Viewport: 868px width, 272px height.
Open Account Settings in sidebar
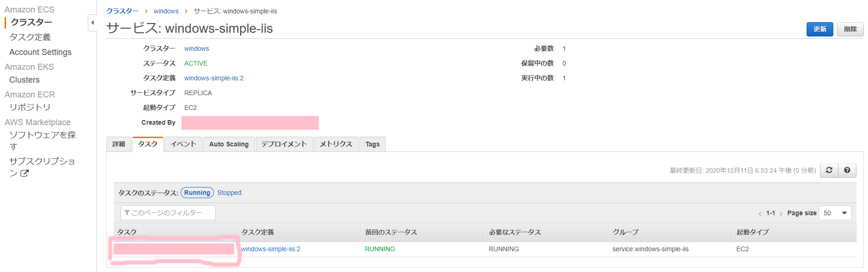40,52
